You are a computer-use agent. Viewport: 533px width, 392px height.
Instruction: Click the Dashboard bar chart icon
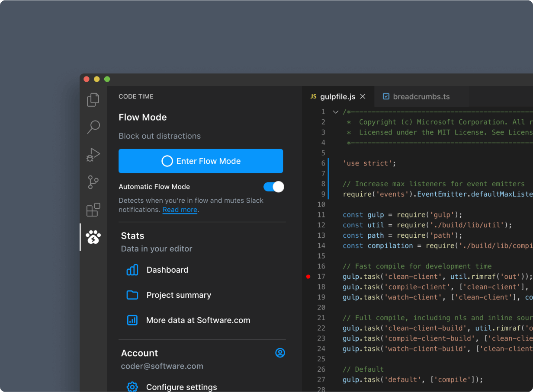coord(132,270)
